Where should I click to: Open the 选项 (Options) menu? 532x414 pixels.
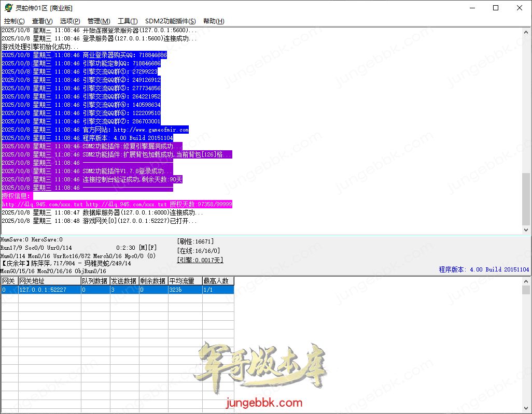coord(69,21)
